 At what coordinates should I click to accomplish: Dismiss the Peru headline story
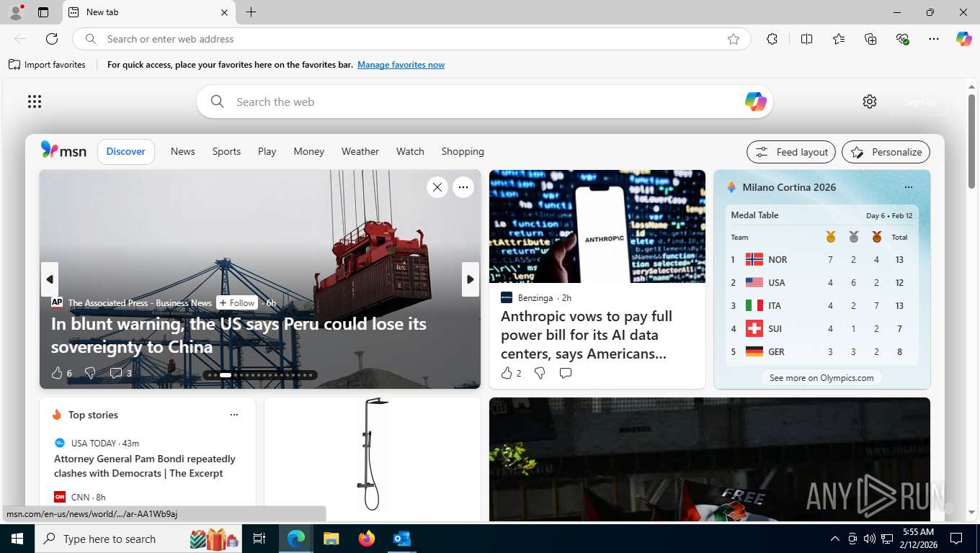pyautogui.click(x=437, y=187)
